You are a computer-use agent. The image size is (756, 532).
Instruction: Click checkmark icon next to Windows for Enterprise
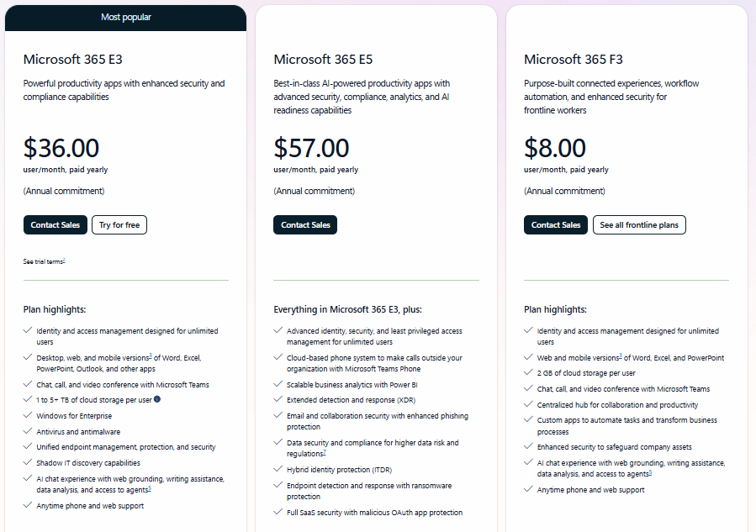pos(28,415)
